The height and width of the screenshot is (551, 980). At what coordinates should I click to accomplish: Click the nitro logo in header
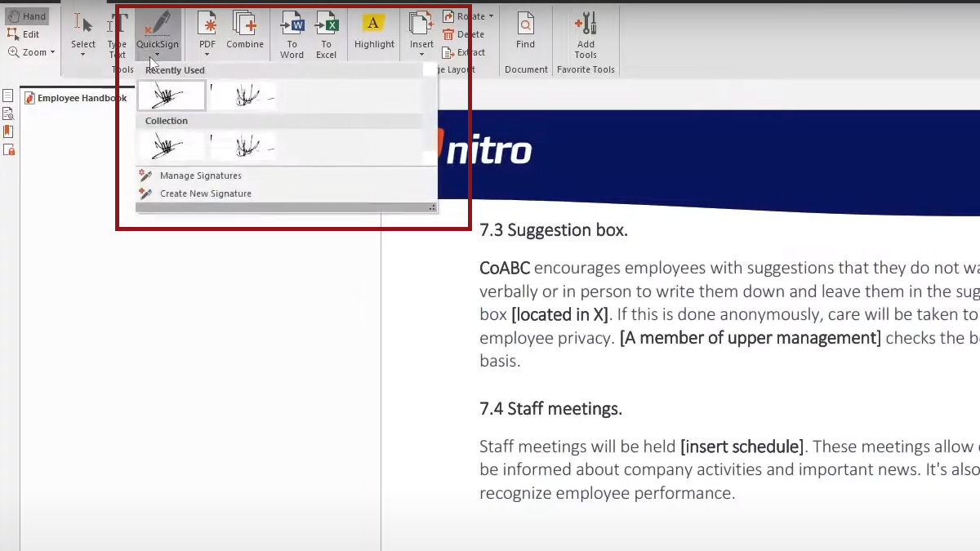(x=485, y=149)
